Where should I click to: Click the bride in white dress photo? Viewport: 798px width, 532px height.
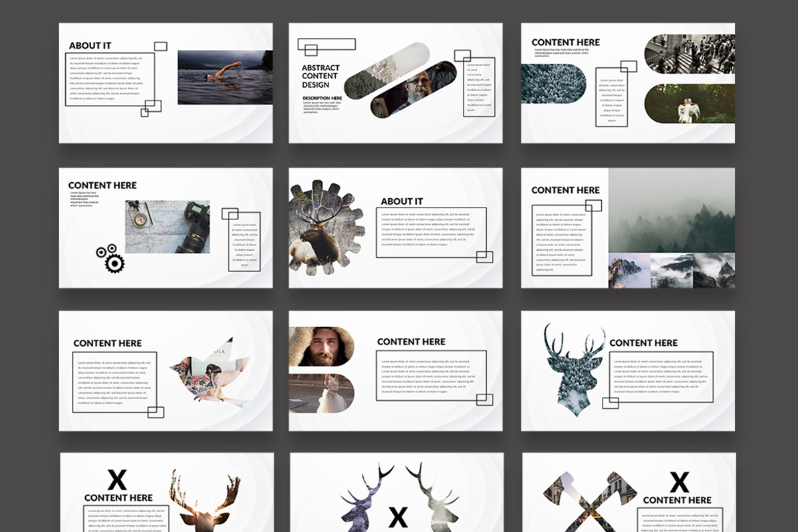click(322, 393)
